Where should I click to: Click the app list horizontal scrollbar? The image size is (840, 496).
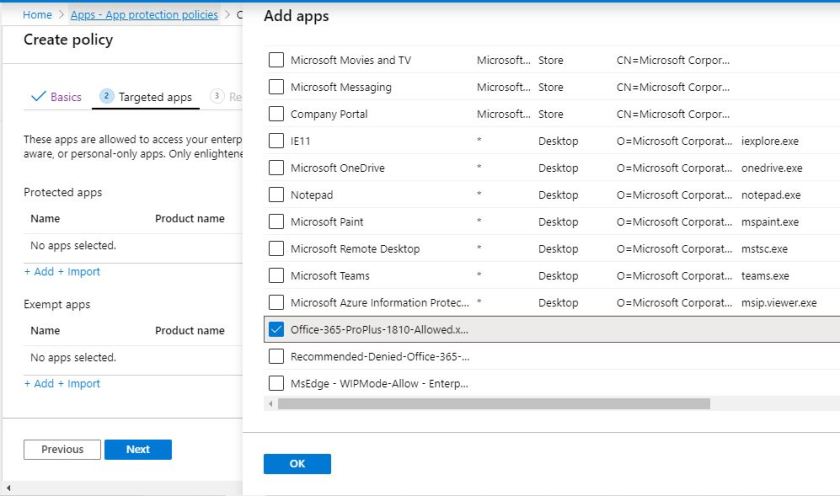494,404
